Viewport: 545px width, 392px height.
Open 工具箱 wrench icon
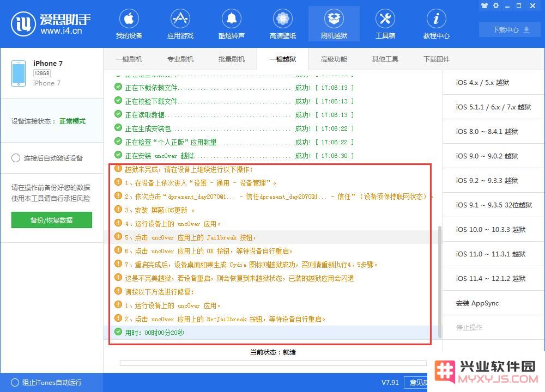[385, 19]
